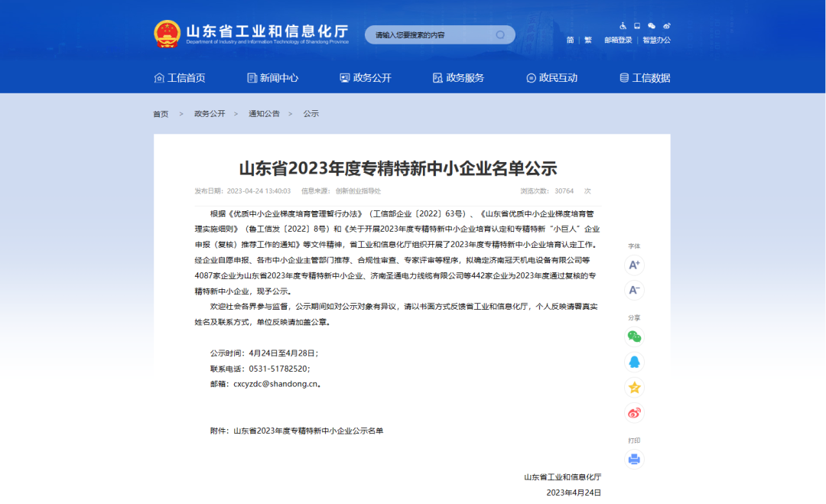Viewport: 826px width, 504px height.
Task: Share to Weibo from sidebar
Action: tap(634, 413)
